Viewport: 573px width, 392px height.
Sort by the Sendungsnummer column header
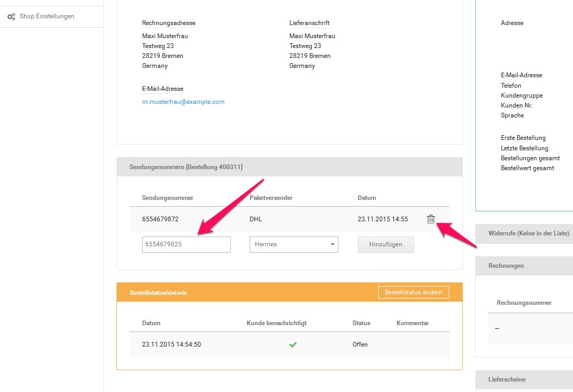pos(168,198)
